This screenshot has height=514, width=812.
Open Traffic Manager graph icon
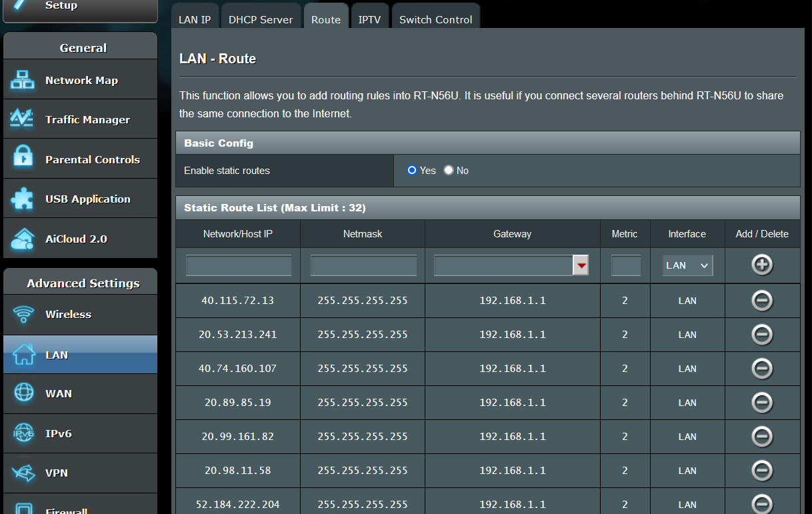tap(23, 119)
